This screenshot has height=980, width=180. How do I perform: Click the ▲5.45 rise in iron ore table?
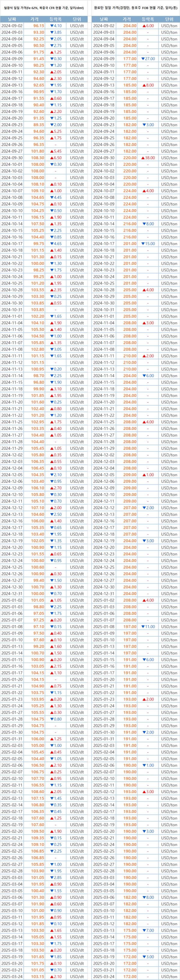[x=56, y=151]
